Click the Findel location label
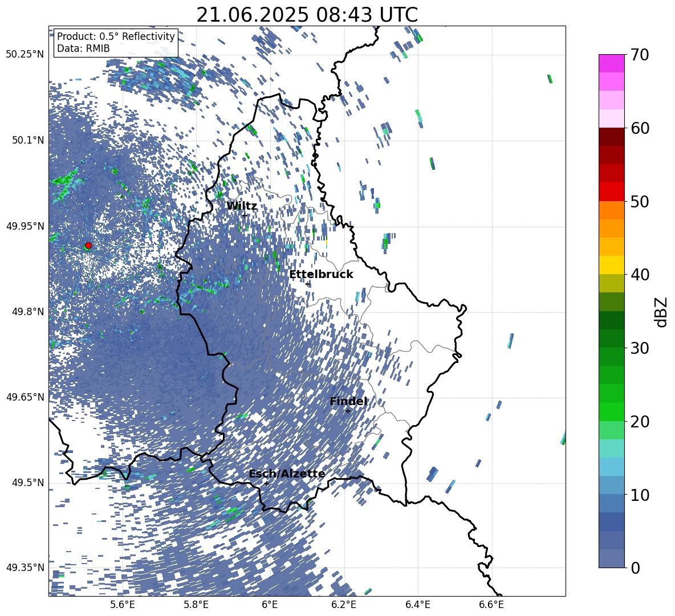The height and width of the screenshot is (616, 675). pos(348,401)
